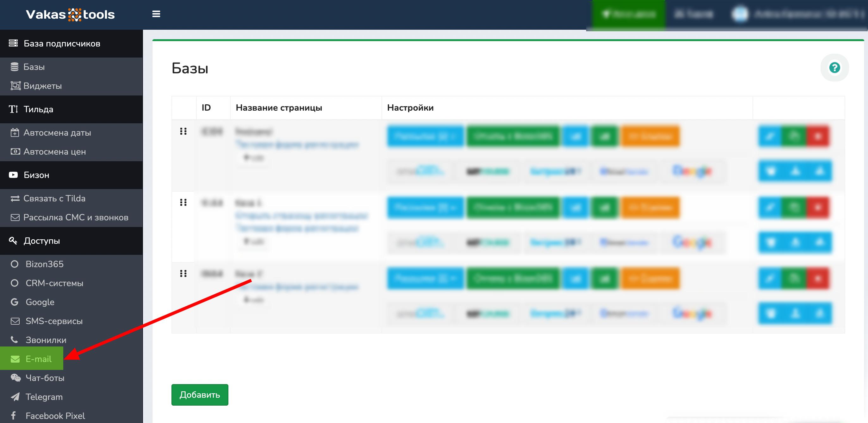Viewport: 868px width, 423px height.
Task: Click red delete button in first row
Action: point(818,136)
